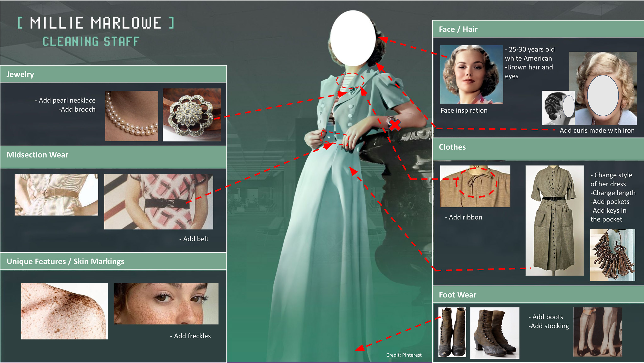Click the Credit: Pinterest text
The width and height of the screenshot is (644, 363).
pos(404,355)
